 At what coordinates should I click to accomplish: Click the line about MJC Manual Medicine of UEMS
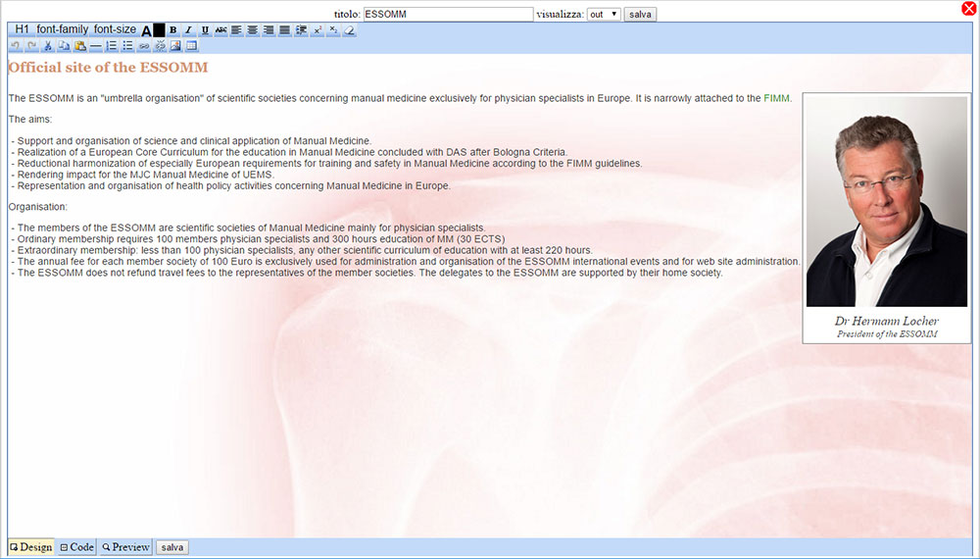(142, 175)
